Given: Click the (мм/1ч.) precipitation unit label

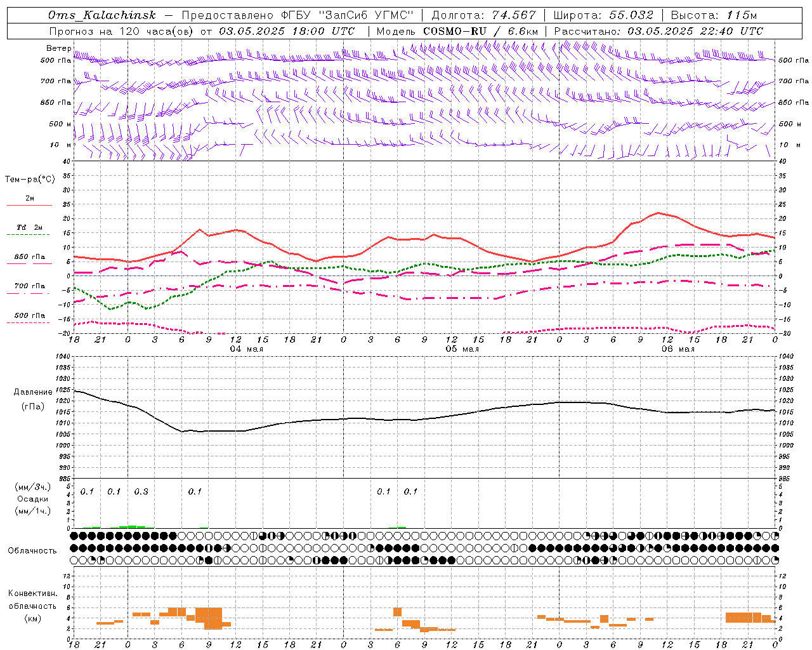Looking at the screenshot, I should click(33, 511).
